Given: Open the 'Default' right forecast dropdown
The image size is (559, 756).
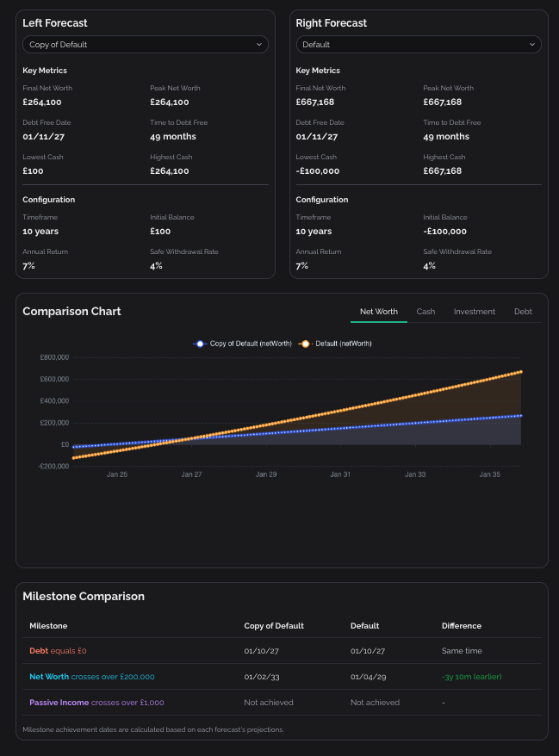Looking at the screenshot, I should pyautogui.click(x=419, y=44).
